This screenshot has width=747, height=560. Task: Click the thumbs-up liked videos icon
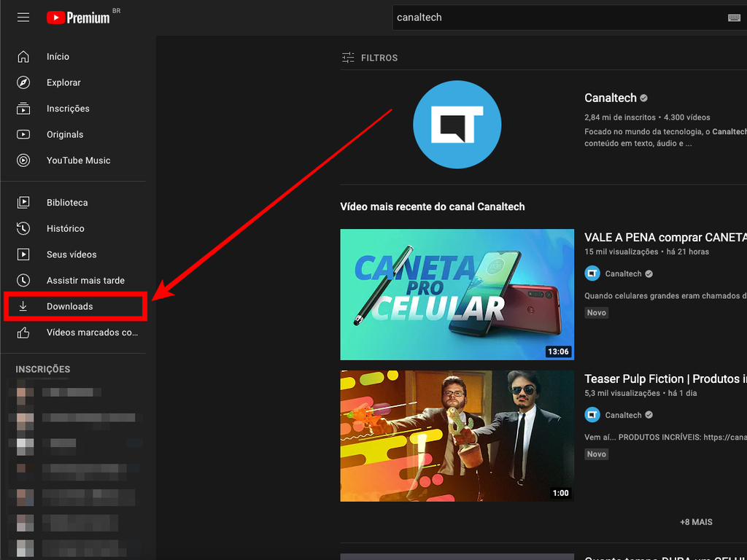click(x=23, y=332)
